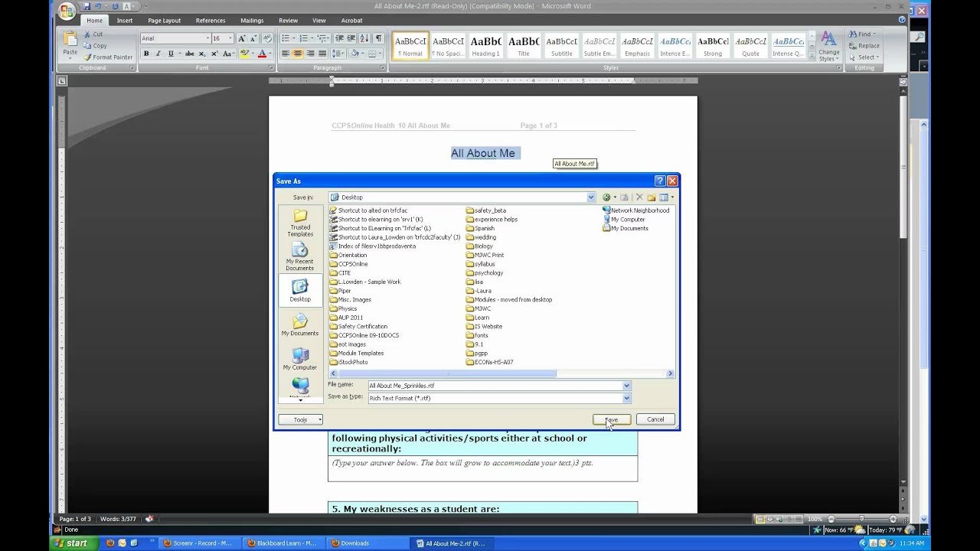Open the Tools dropdown in Save As

tap(300, 419)
